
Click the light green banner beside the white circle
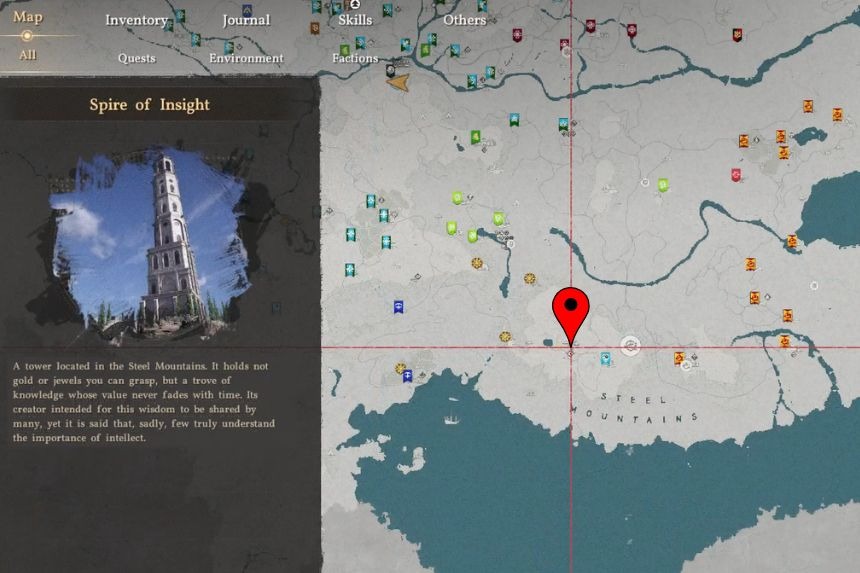point(663,185)
